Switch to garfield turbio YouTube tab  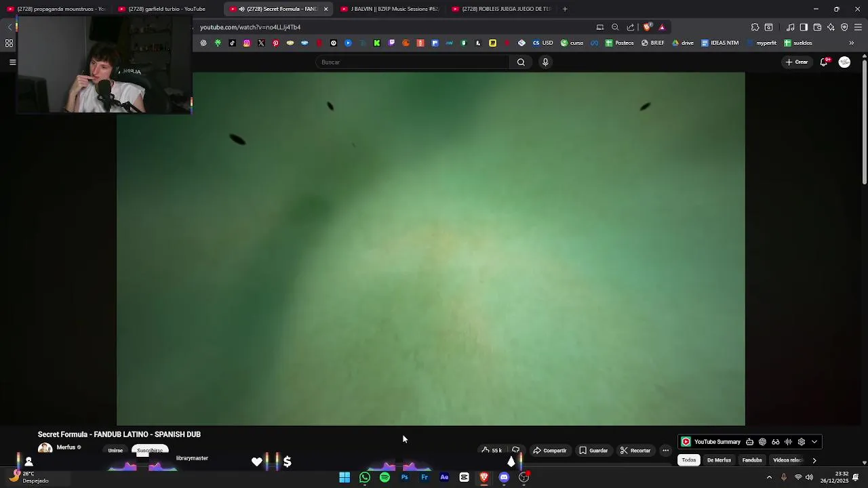[167, 9]
